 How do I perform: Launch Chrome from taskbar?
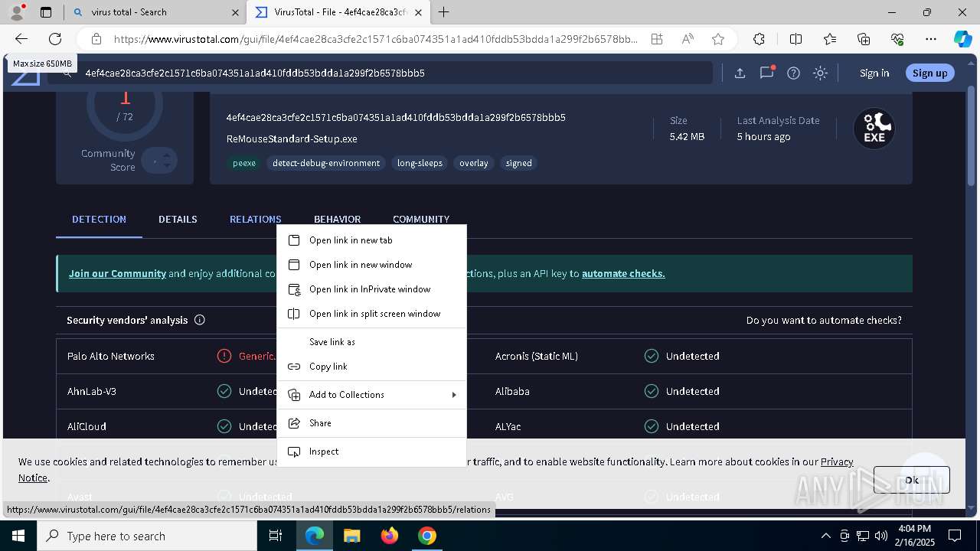[x=426, y=536]
